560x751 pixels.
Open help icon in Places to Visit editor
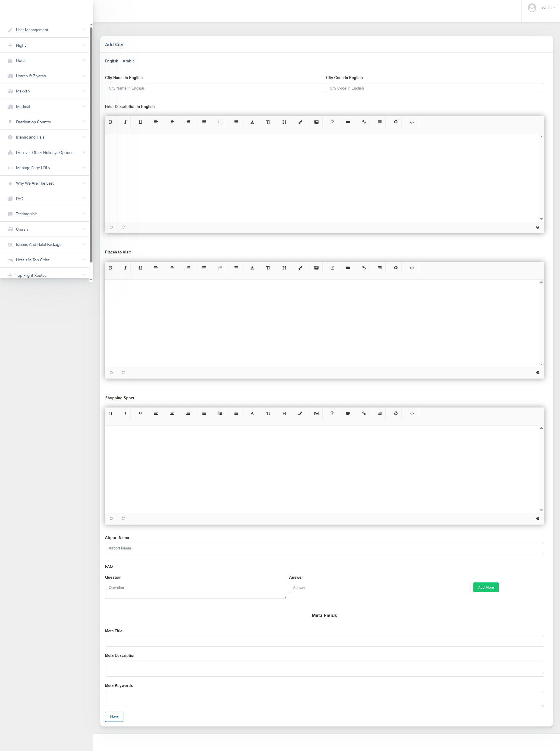pos(538,373)
